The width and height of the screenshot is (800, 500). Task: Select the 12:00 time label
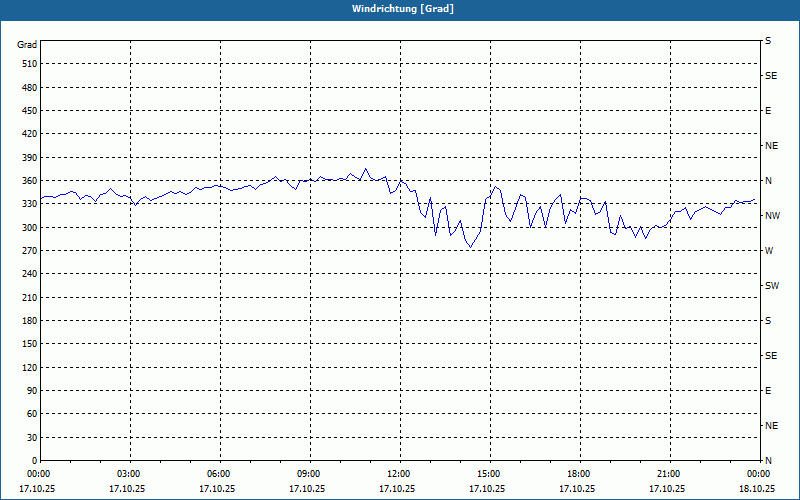[x=398, y=474]
